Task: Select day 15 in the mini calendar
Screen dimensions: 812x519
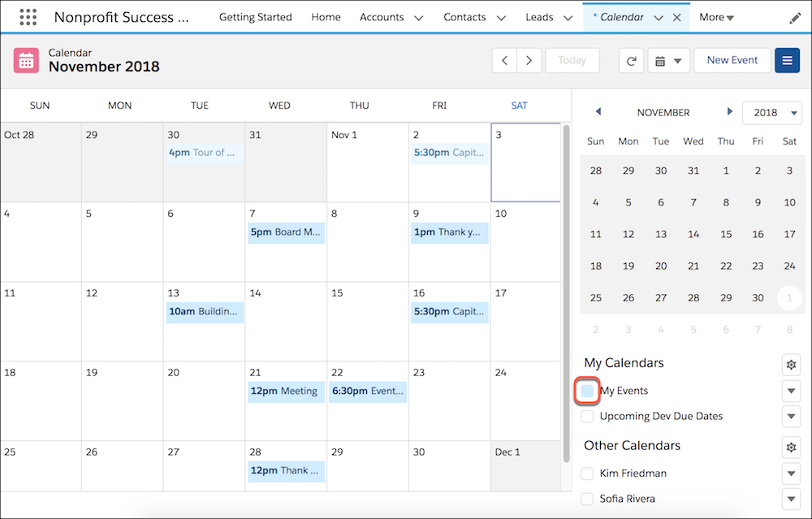Action: [x=725, y=234]
